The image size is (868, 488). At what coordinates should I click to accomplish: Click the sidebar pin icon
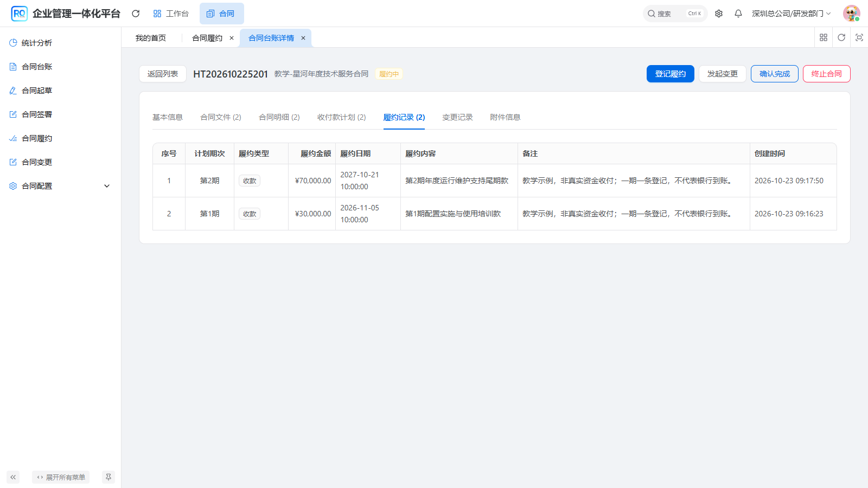click(x=108, y=477)
